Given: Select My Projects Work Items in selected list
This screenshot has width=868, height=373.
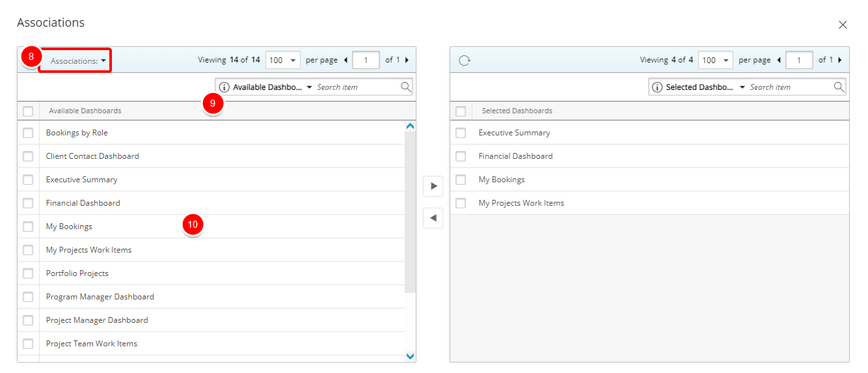Looking at the screenshot, I should tap(649, 203).
